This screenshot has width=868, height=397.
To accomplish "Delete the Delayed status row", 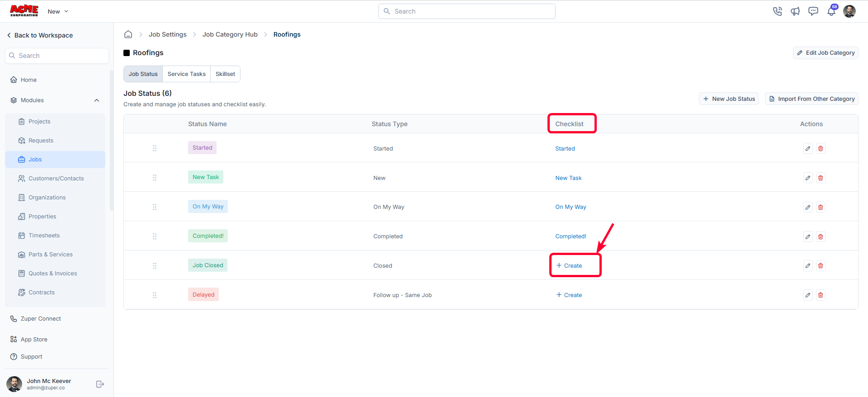I will click(x=821, y=295).
